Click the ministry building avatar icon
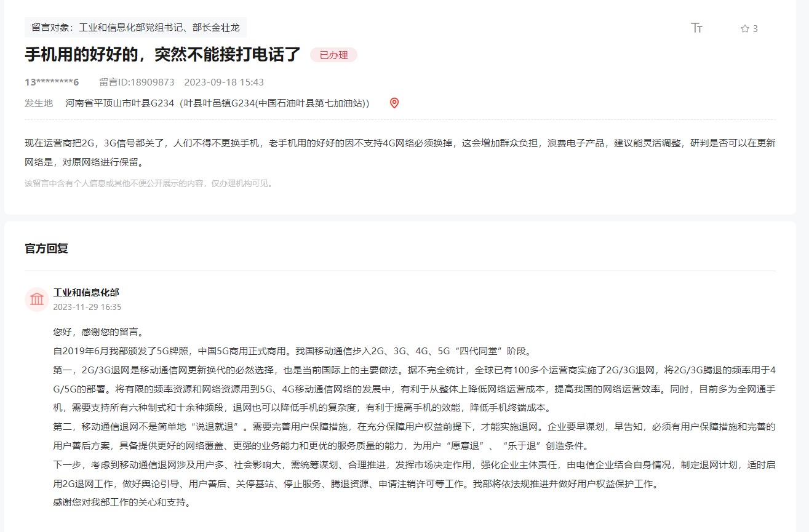Image resolution: width=809 pixels, height=532 pixels. coord(36,299)
